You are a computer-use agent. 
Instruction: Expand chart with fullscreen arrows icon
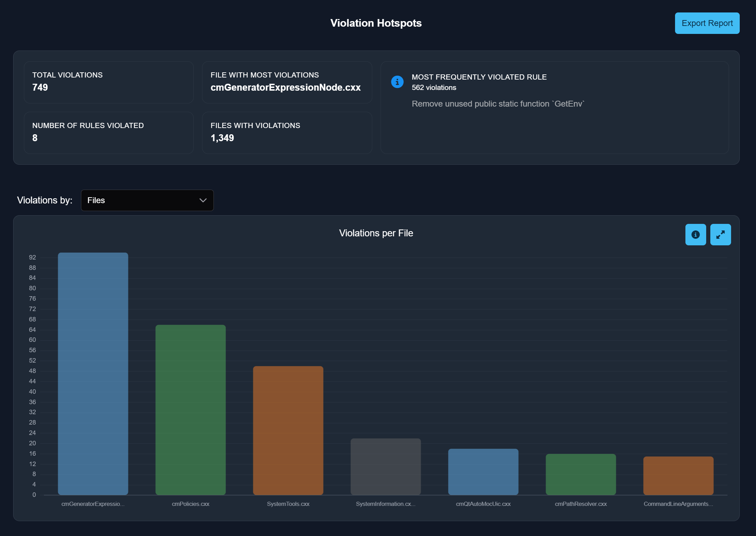pyautogui.click(x=720, y=235)
